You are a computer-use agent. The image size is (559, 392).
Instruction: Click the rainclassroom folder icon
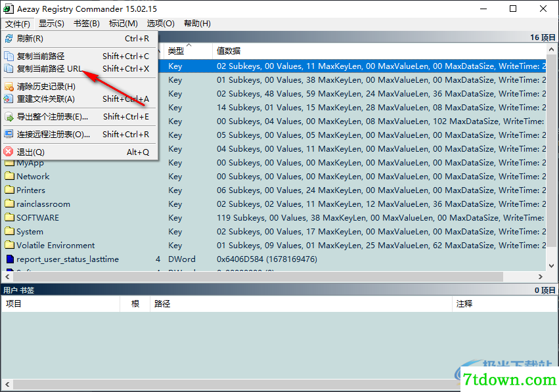point(10,204)
